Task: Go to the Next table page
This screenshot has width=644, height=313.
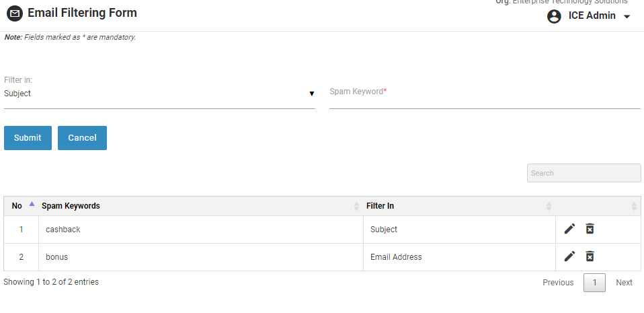Action: 624,283
